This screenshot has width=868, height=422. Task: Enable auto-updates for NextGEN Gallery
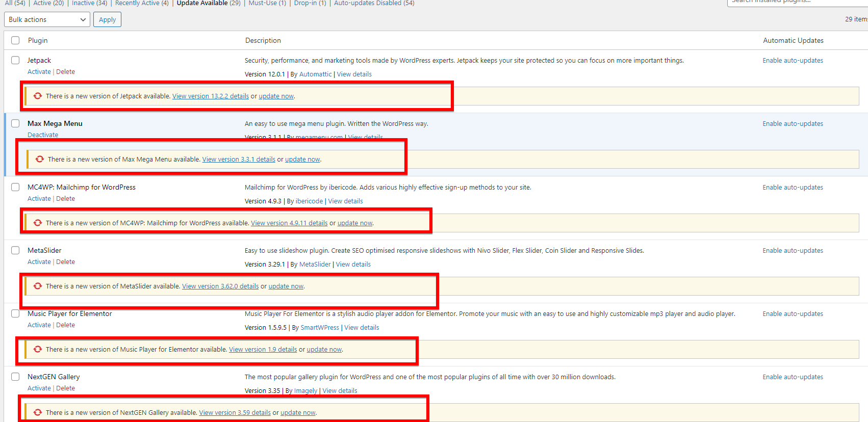point(793,377)
